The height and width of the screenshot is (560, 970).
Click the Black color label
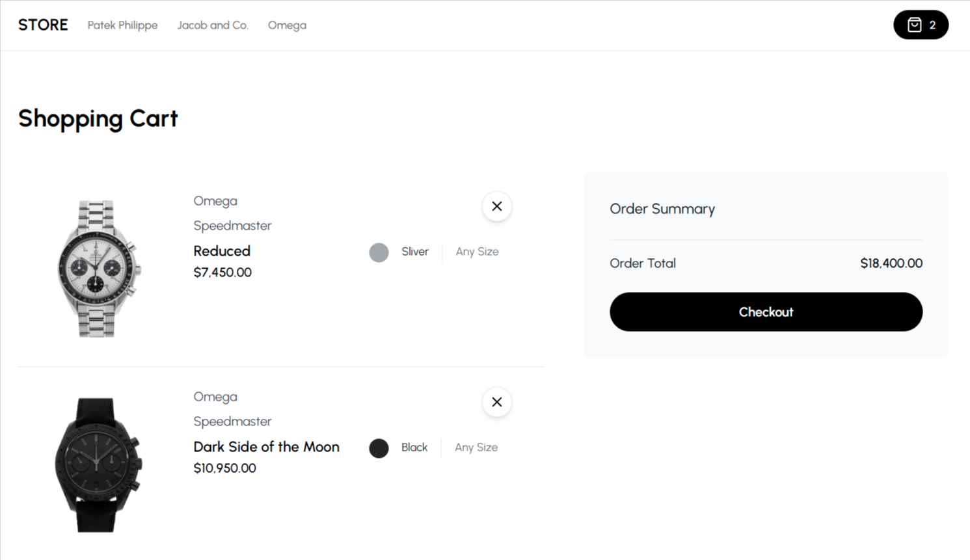pyautogui.click(x=414, y=447)
